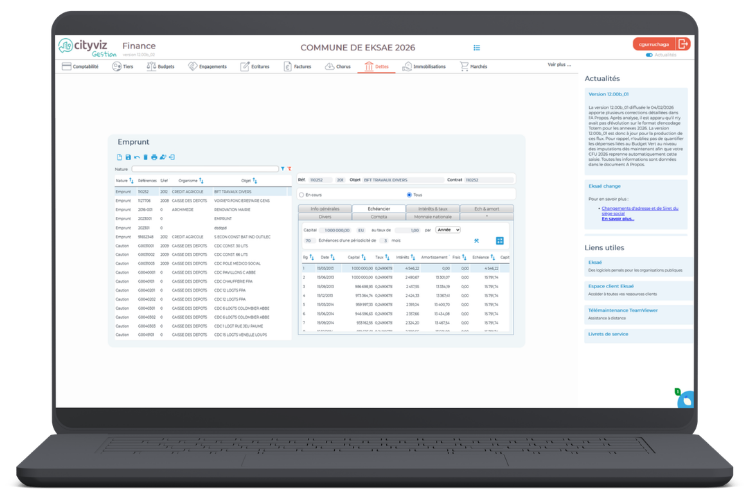The height and width of the screenshot is (500, 750).
Task: Open the 'Changements d'adresse et de Siret' link
Action: pyautogui.click(x=642, y=210)
